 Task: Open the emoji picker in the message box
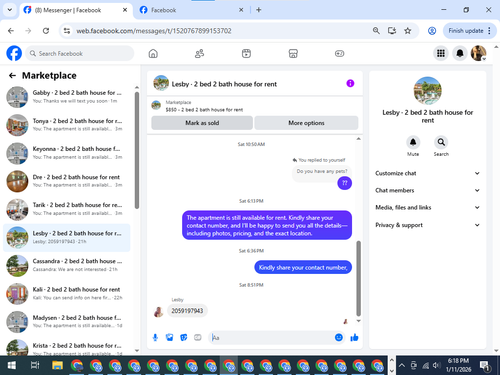click(x=339, y=338)
